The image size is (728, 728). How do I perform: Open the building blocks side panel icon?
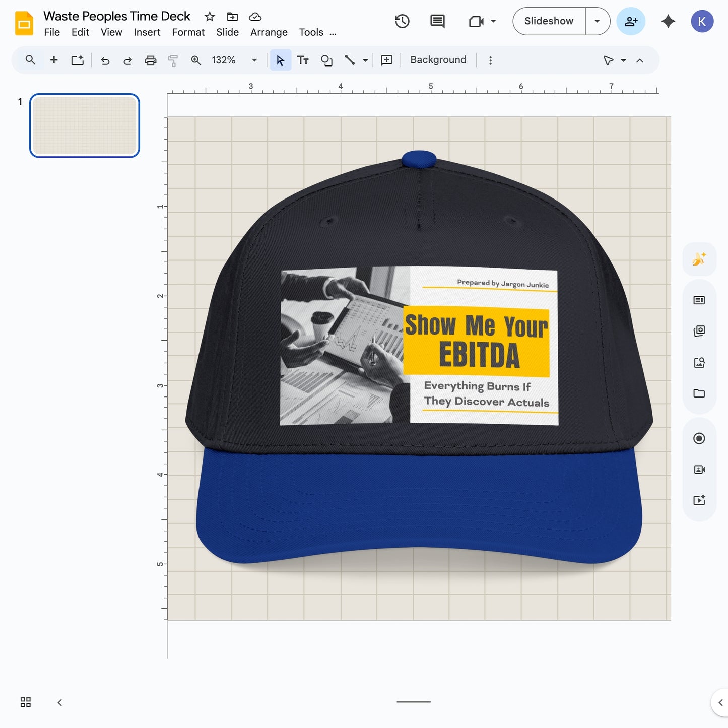tap(699, 331)
